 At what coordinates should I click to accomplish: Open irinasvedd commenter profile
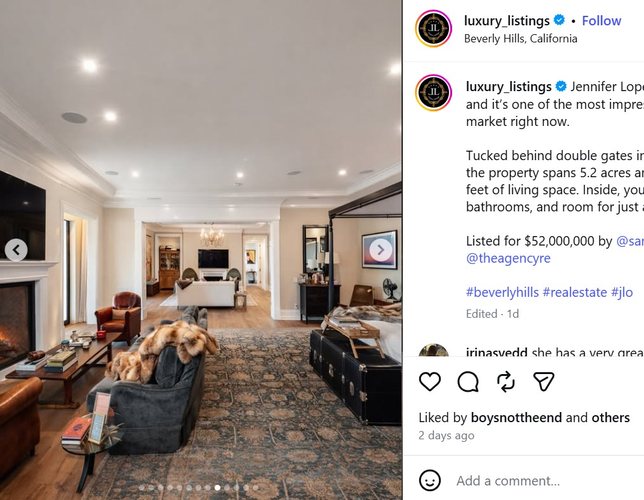[x=497, y=352]
